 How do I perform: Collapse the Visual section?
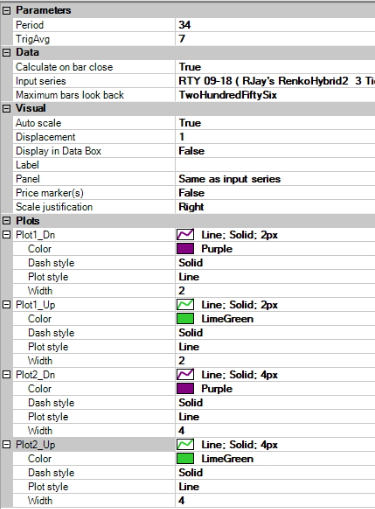tap(6, 109)
